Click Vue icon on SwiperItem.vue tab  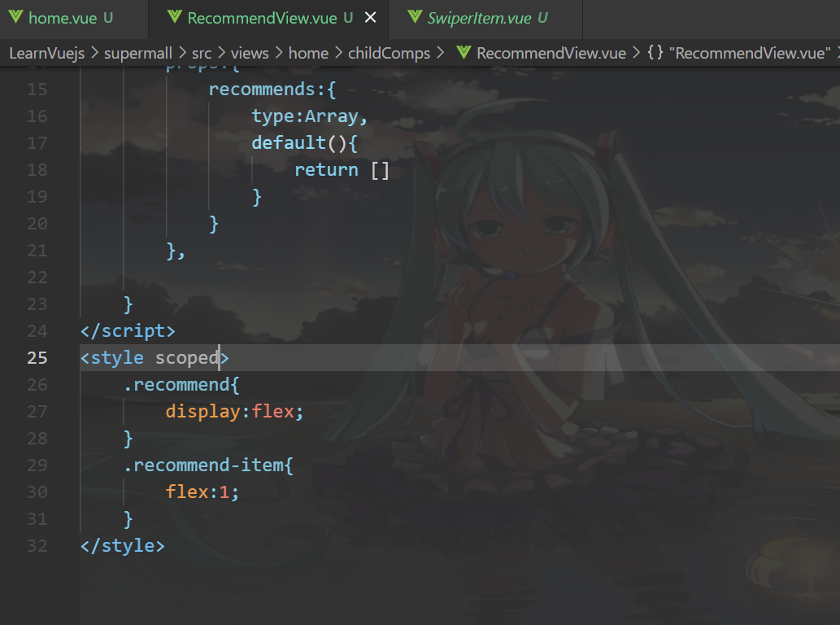[415, 17]
